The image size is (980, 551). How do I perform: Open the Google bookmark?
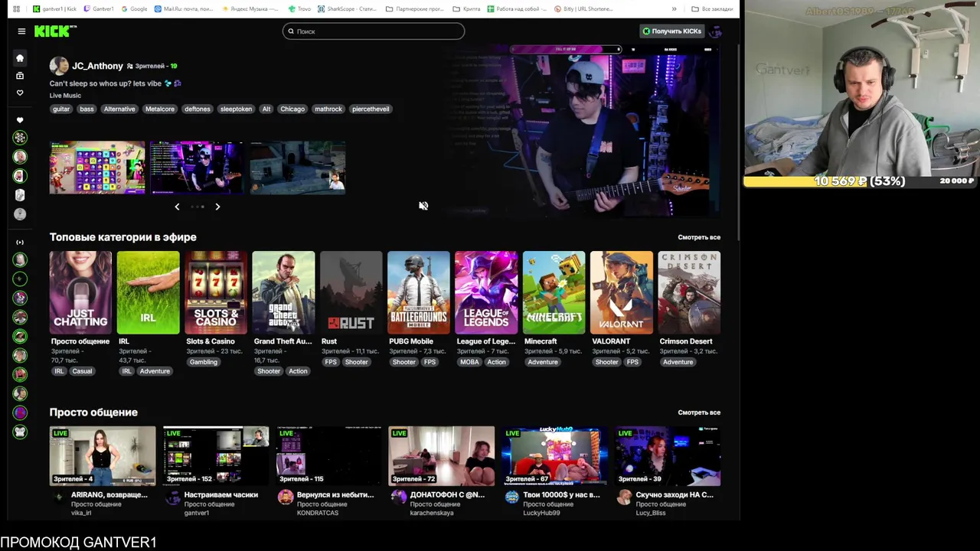(133, 9)
